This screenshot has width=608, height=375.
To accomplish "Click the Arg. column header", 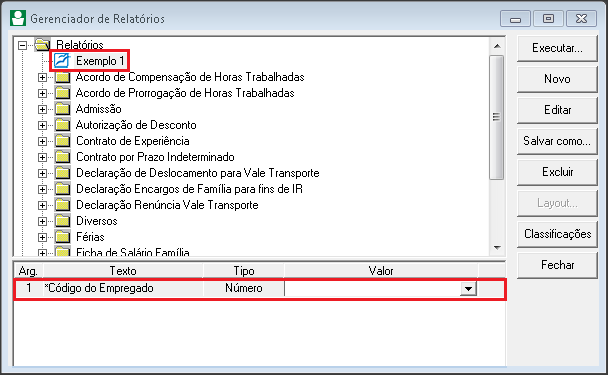I will click(x=28, y=271).
